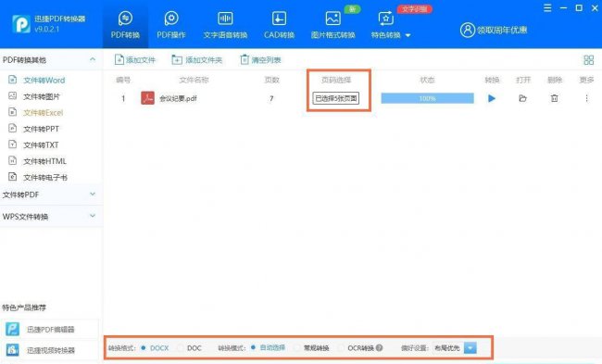Collapse the PDF转换其他 section
Image resolution: width=602 pixels, height=364 pixels.
coord(93,59)
